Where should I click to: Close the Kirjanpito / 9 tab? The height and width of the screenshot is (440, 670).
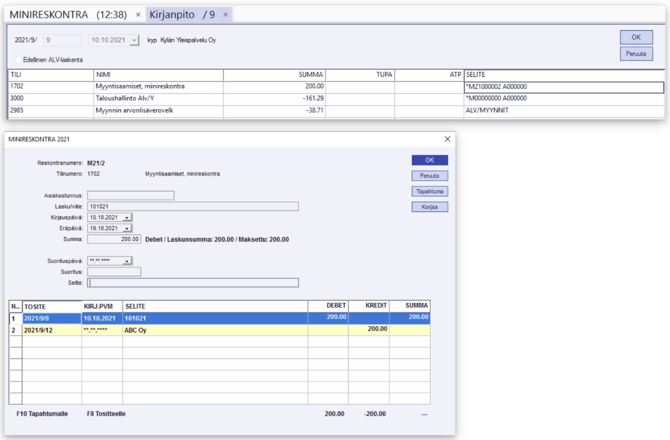pos(226,15)
